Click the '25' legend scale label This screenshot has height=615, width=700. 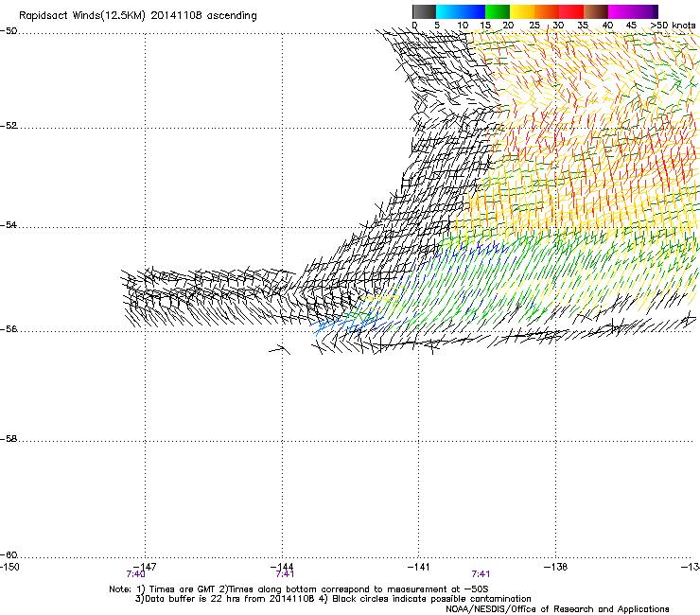534,26
